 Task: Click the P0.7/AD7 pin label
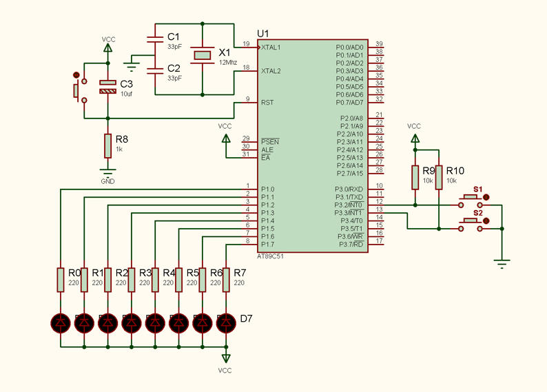[349, 103]
